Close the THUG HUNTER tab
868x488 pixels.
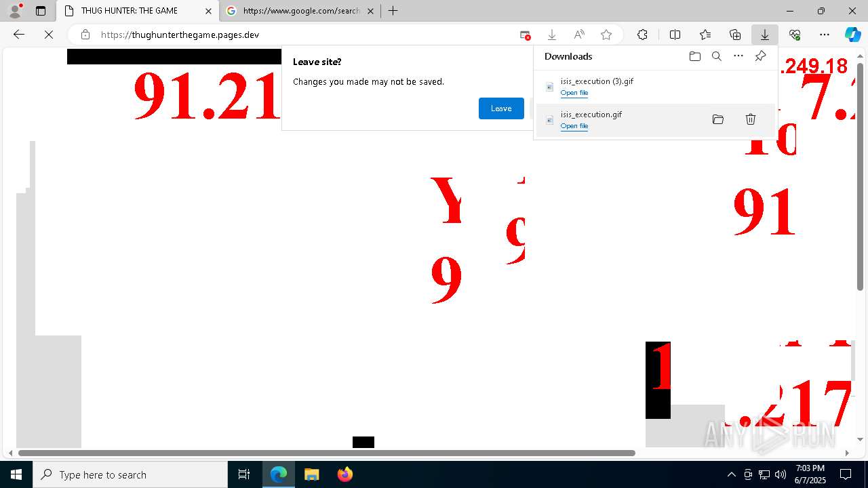209,11
